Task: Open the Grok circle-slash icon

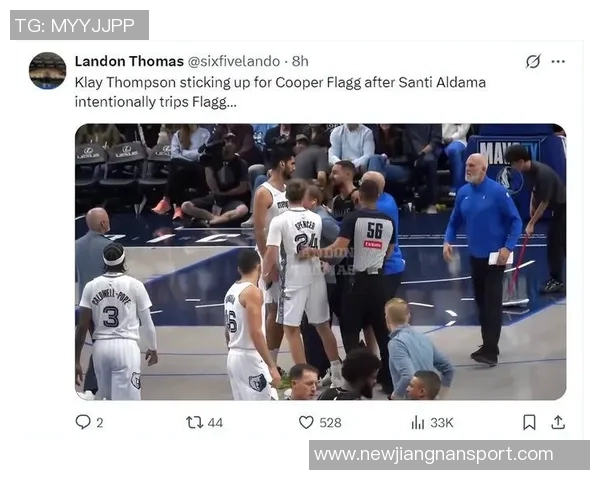Action: click(533, 61)
